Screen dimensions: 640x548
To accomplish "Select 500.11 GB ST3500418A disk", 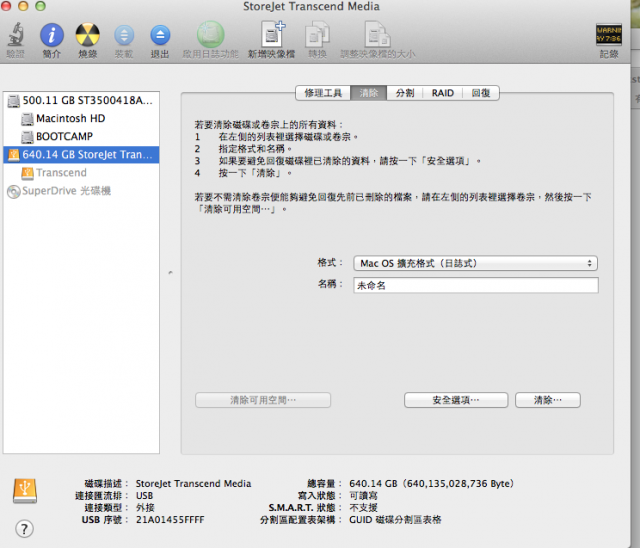I will tap(81, 100).
